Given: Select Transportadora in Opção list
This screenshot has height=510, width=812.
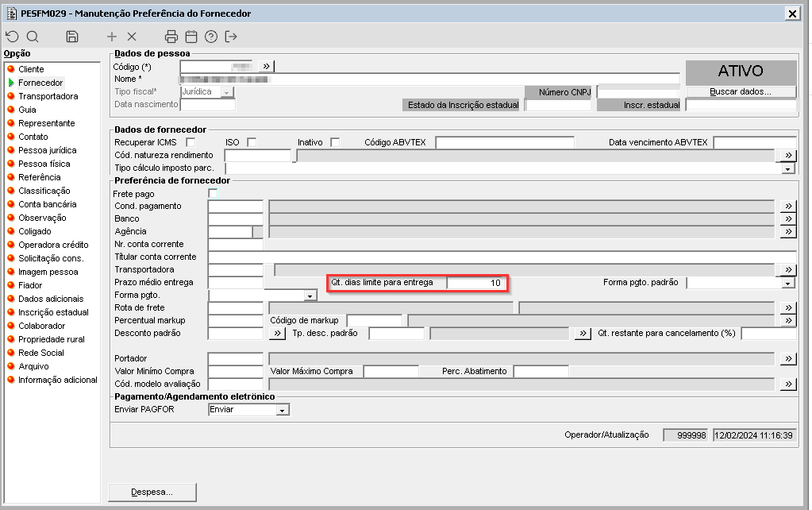Looking at the screenshot, I should (x=48, y=96).
